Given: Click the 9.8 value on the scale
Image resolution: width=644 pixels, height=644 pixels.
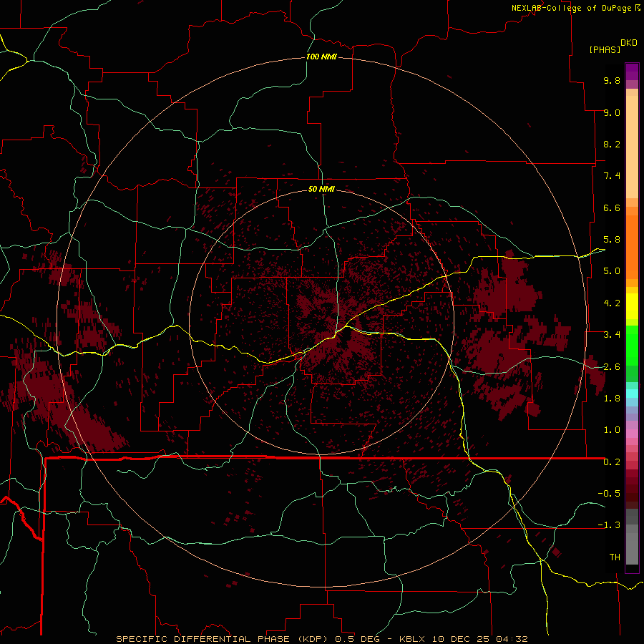Looking at the screenshot, I should tap(612, 80).
